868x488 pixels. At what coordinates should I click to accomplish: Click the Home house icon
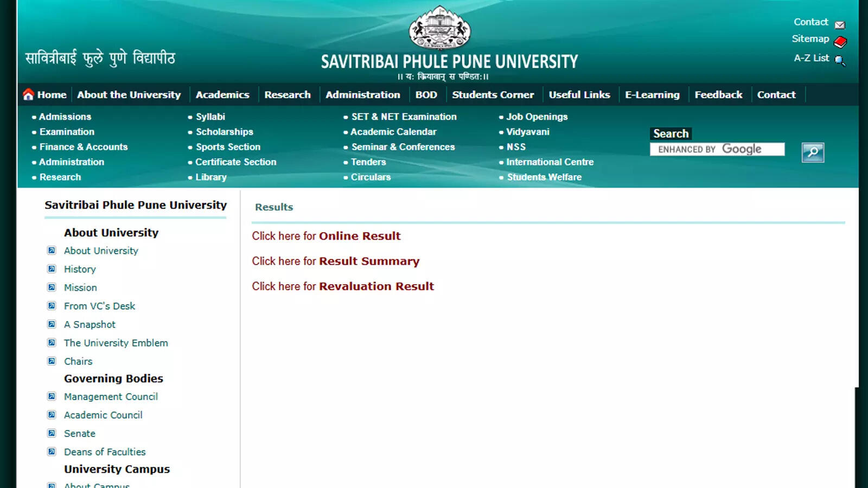28,94
